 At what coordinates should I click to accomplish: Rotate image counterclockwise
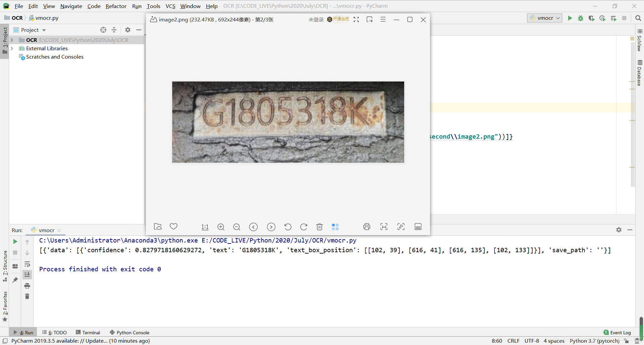(288, 227)
